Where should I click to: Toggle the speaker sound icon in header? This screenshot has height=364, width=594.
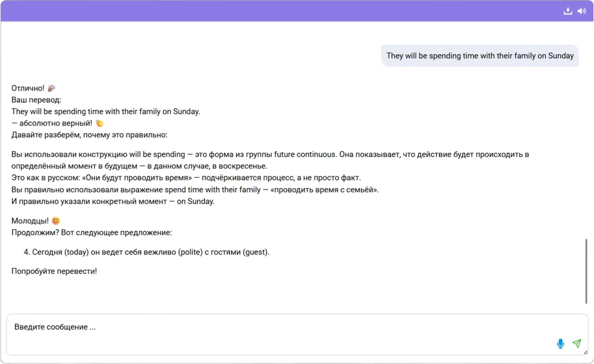pyautogui.click(x=582, y=11)
